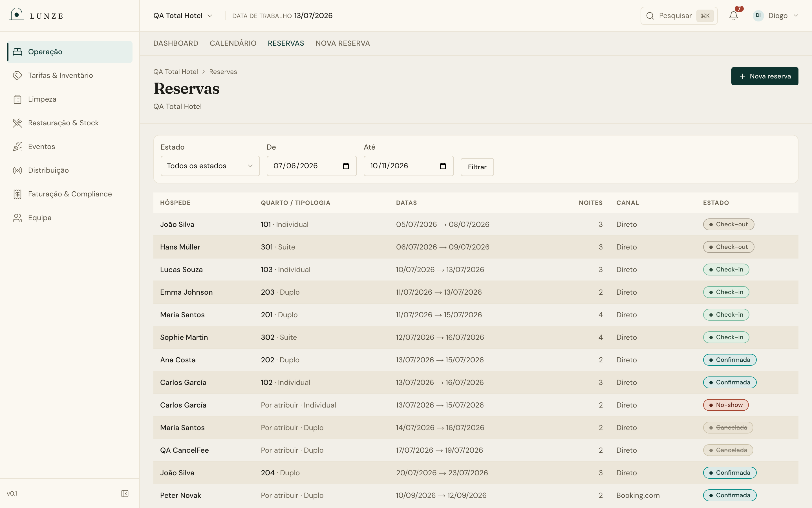The width and height of the screenshot is (812, 508).
Task: Click the Até date field 10/11/2026
Action: 408,166
